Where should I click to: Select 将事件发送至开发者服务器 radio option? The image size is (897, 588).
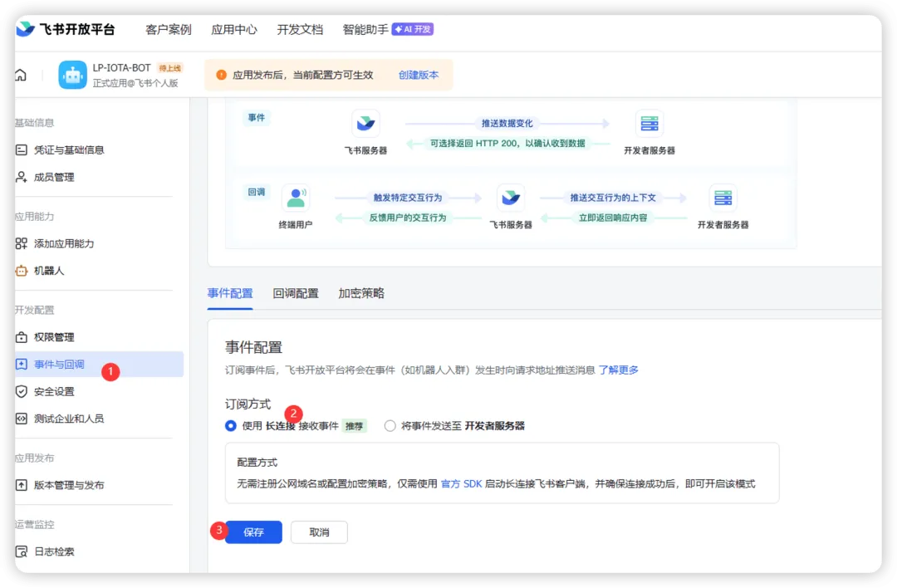(x=390, y=425)
